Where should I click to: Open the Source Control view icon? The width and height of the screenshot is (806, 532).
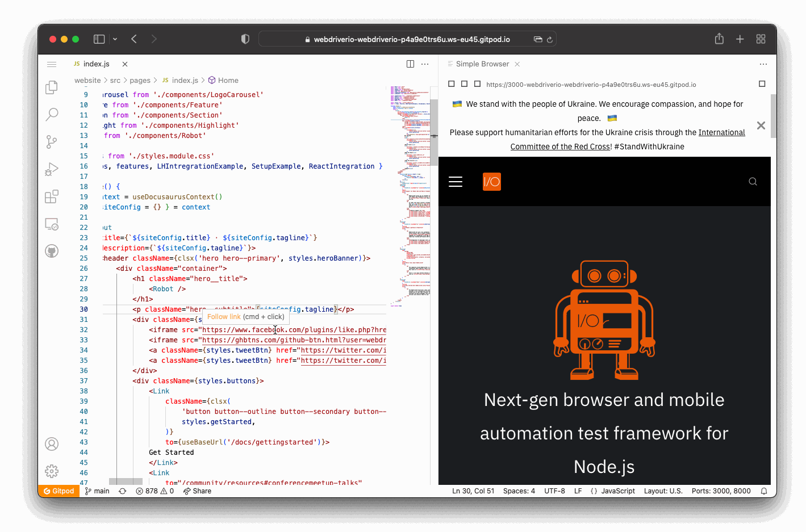[52, 141]
